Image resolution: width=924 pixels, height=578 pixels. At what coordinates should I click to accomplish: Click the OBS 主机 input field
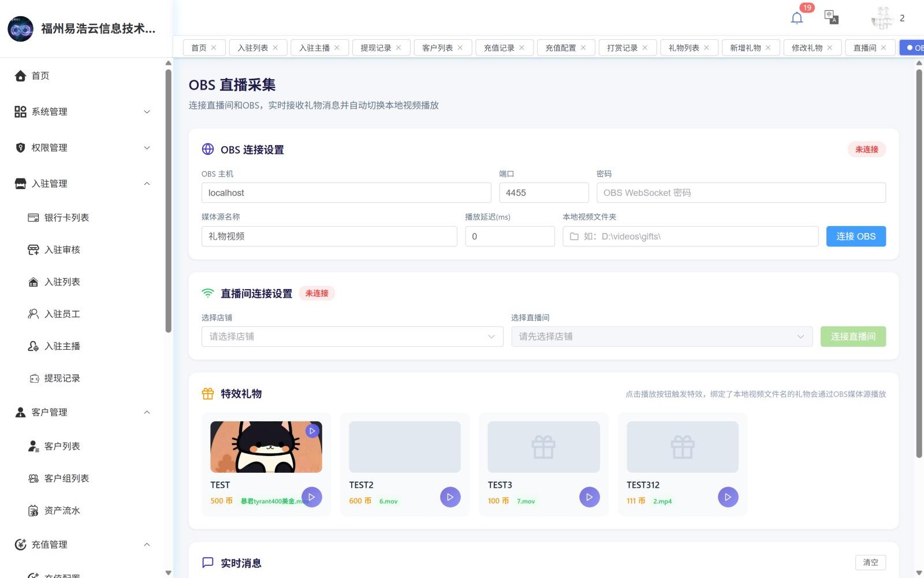pyautogui.click(x=346, y=193)
